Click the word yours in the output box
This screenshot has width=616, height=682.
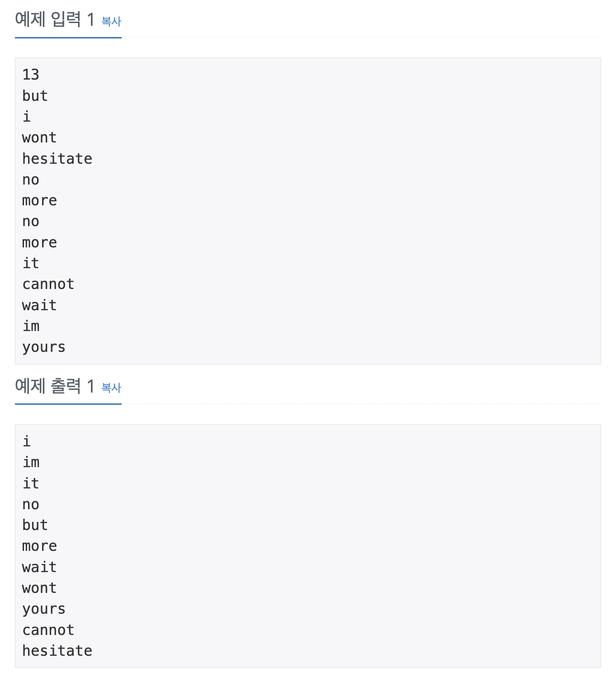click(43, 608)
